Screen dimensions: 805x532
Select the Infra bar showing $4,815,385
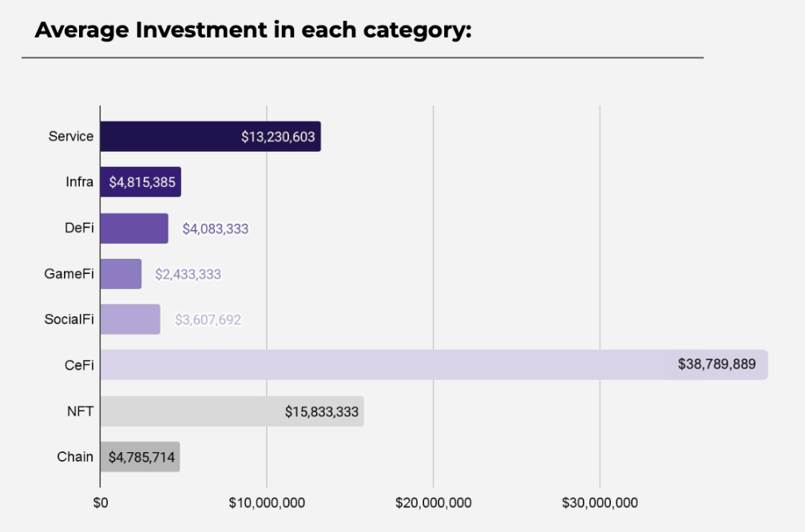[x=141, y=182]
